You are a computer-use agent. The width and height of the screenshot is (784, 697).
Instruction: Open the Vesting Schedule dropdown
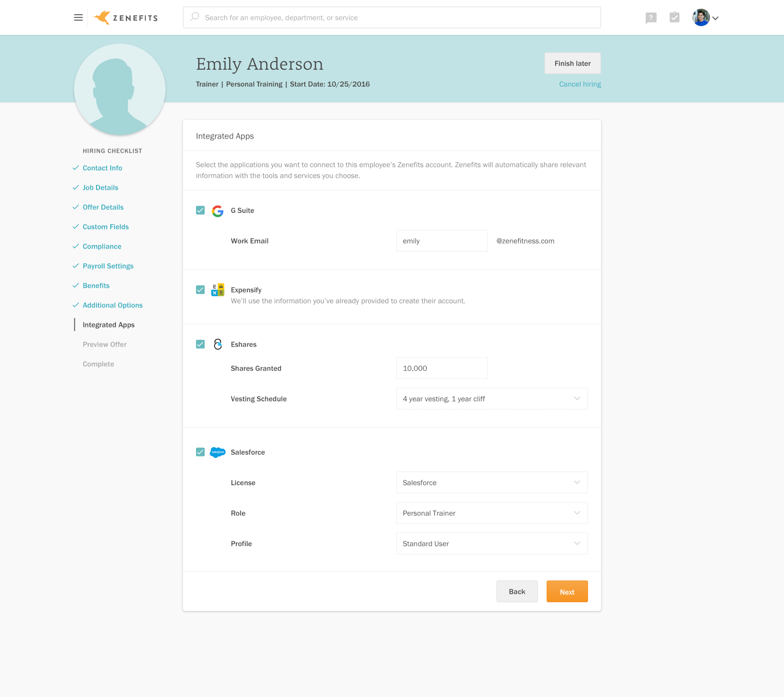[x=492, y=399]
